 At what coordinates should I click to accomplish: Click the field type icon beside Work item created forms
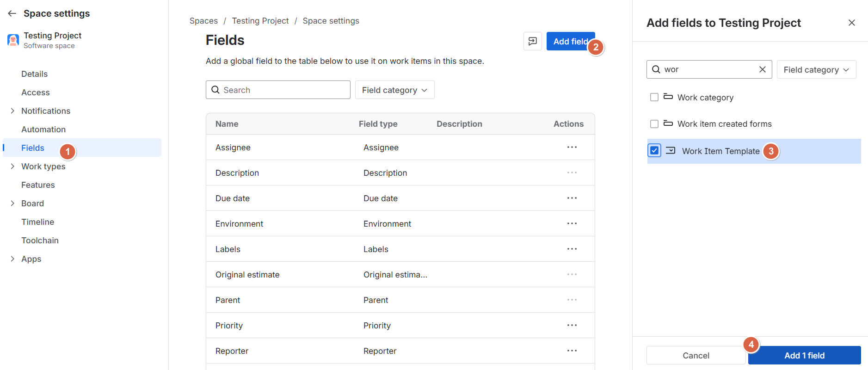click(x=668, y=123)
